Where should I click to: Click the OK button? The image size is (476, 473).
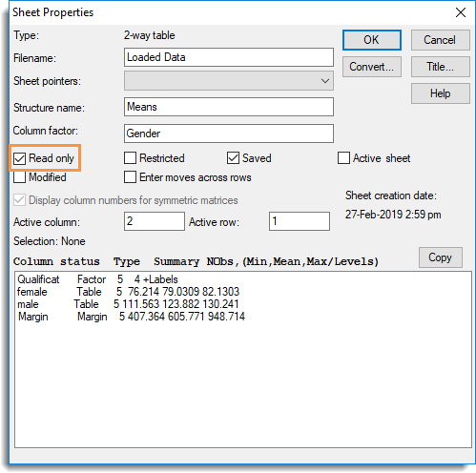click(x=372, y=40)
